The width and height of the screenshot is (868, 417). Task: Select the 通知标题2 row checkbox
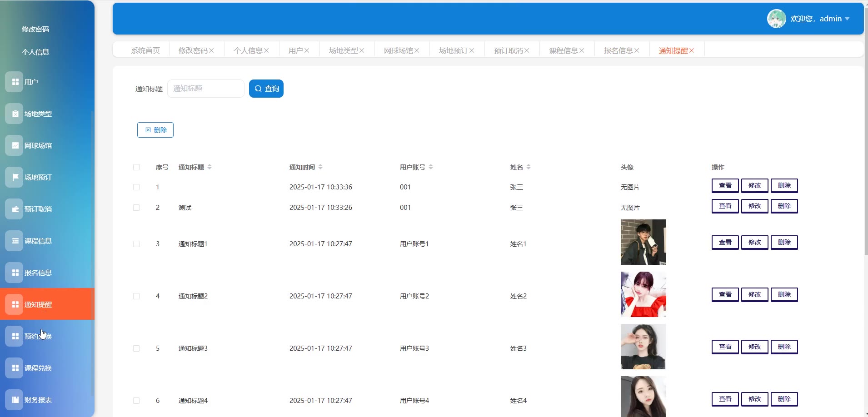[x=136, y=296]
